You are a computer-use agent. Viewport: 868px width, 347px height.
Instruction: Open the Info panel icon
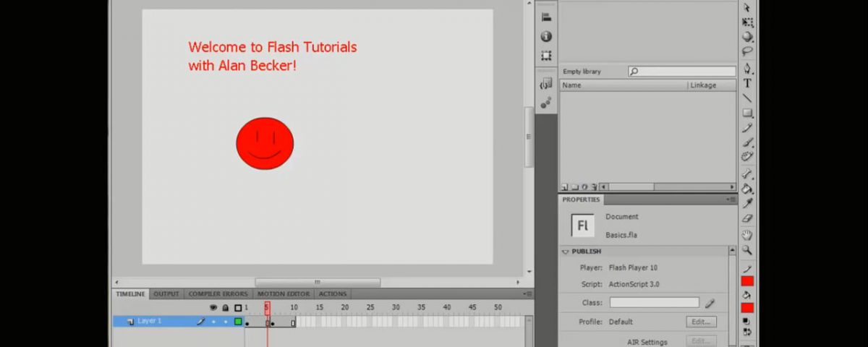click(x=546, y=36)
